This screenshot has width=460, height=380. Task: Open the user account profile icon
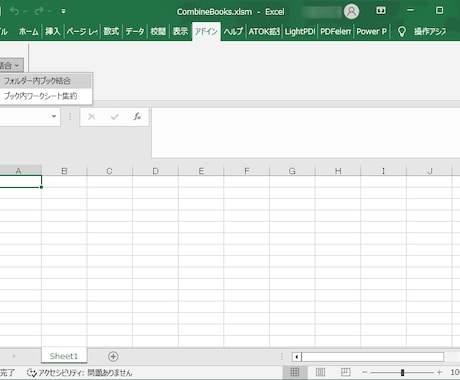pos(351,11)
